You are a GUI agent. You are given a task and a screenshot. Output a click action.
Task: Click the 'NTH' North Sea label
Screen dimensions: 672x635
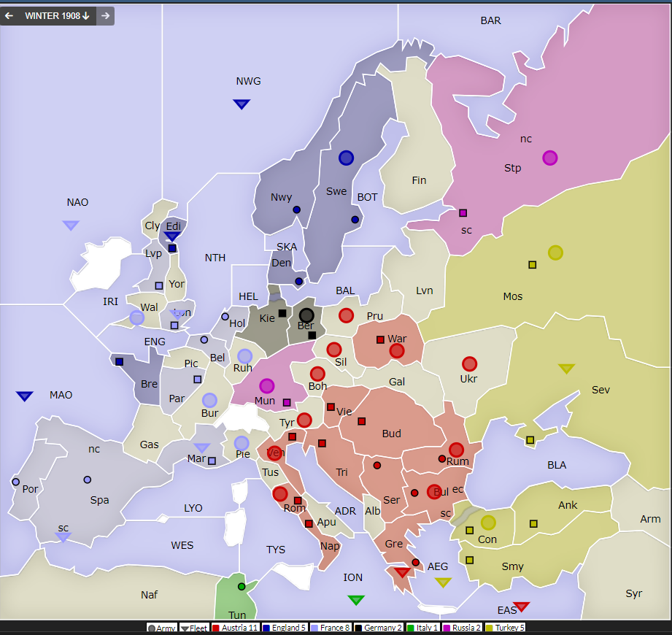215,258
